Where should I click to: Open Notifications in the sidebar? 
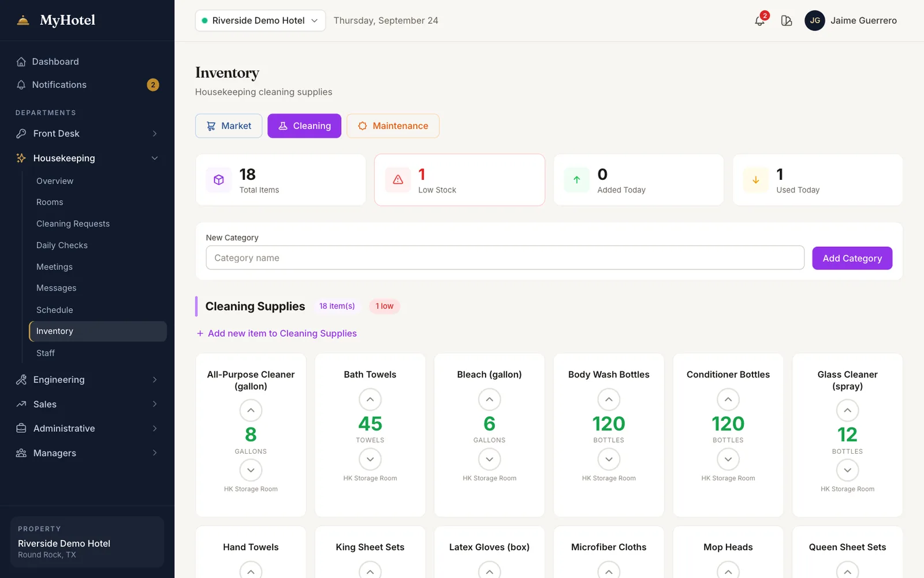point(87,85)
